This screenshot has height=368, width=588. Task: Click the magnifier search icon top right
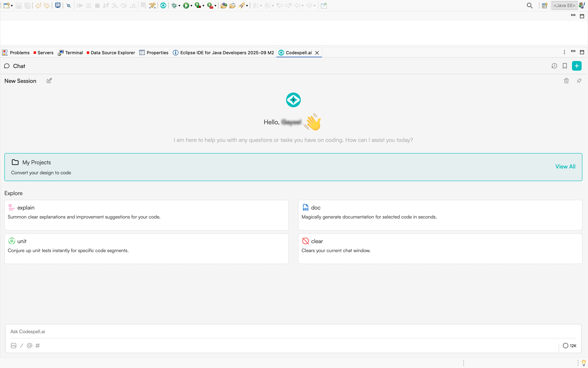click(529, 5)
